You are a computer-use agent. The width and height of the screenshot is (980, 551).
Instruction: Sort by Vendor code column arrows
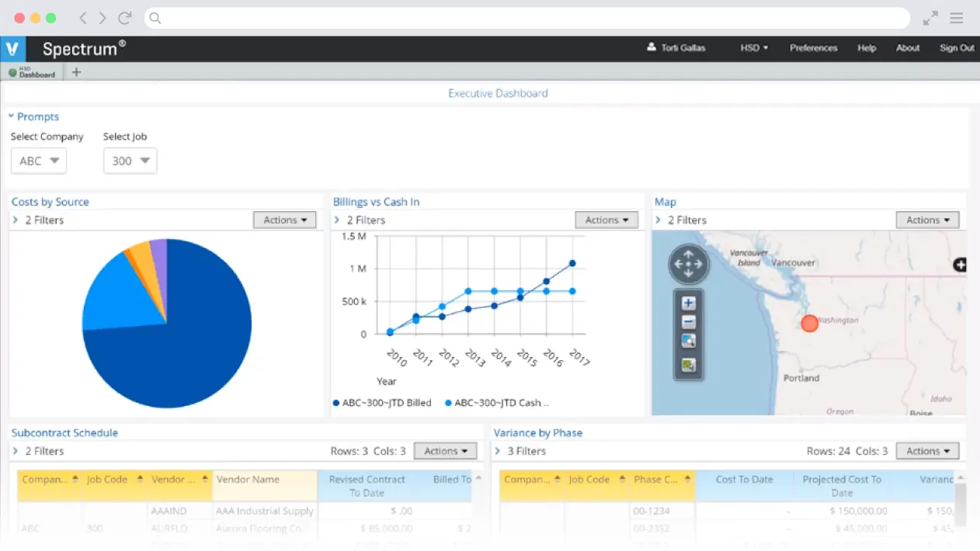pyautogui.click(x=205, y=480)
